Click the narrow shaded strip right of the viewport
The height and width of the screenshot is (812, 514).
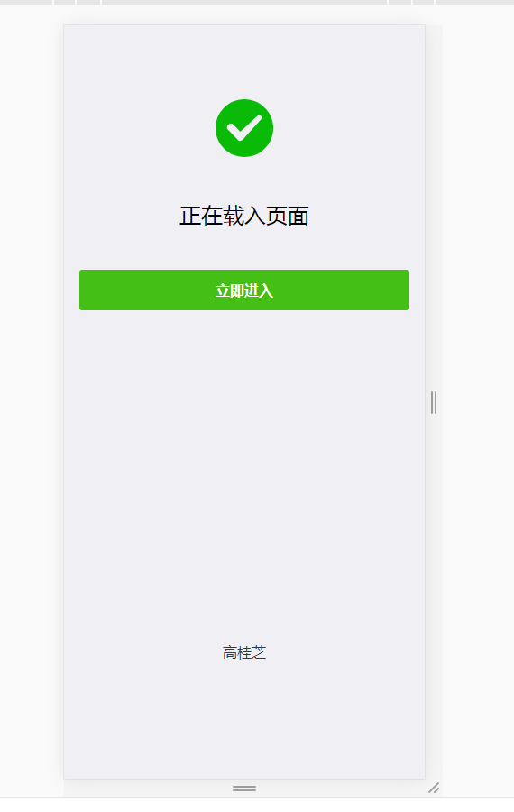coord(434,208)
